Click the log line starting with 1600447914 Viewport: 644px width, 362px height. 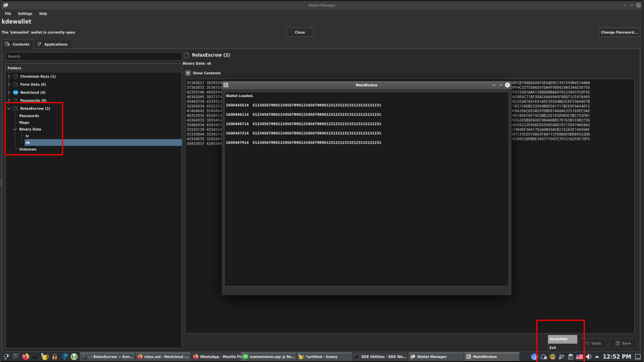[303, 142]
